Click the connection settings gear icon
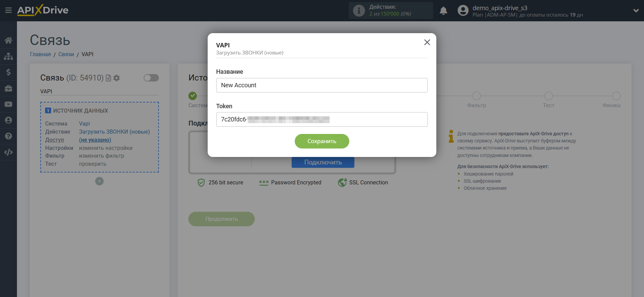Image resolution: width=644 pixels, height=297 pixels. (117, 78)
